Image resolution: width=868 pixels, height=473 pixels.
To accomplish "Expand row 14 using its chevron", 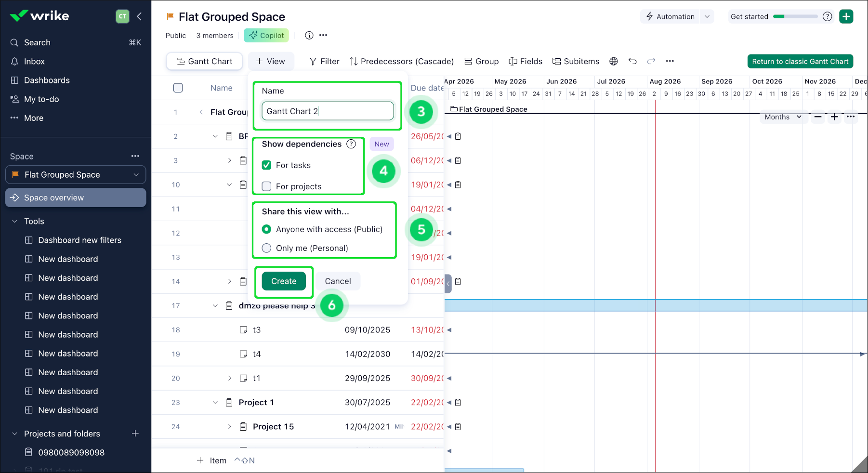I will click(x=230, y=281).
